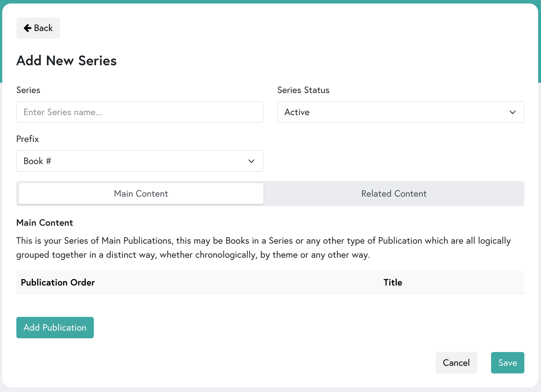Click the Series Status chevron arrow
Image resolution: width=541 pixels, height=392 pixels.
tap(513, 112)
